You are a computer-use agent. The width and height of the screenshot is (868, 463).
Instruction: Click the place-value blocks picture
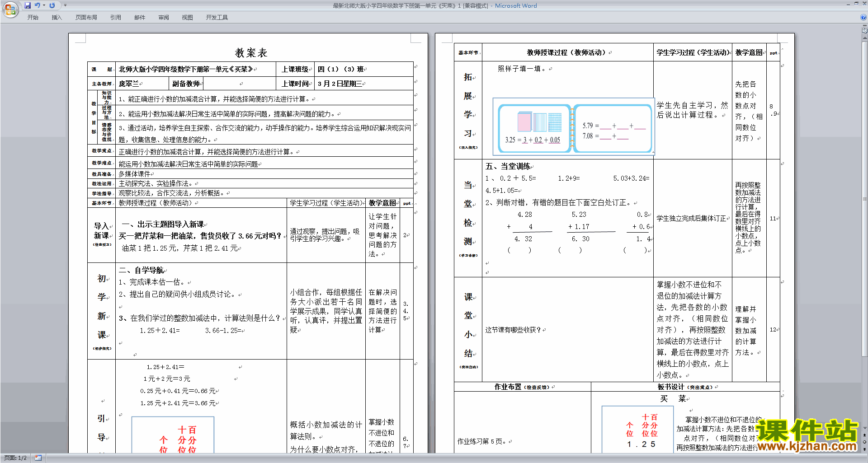[x=573, y=127]
